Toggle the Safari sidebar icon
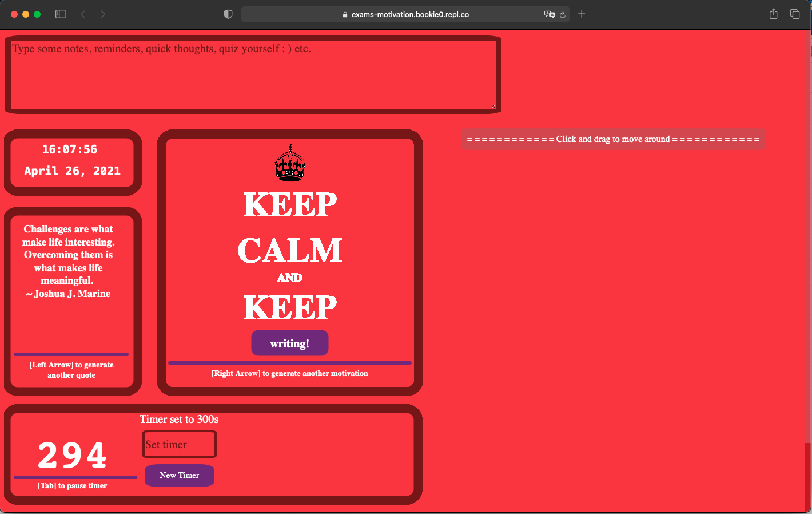Screen dimensions: 812x514 click(x=61, y=14)
